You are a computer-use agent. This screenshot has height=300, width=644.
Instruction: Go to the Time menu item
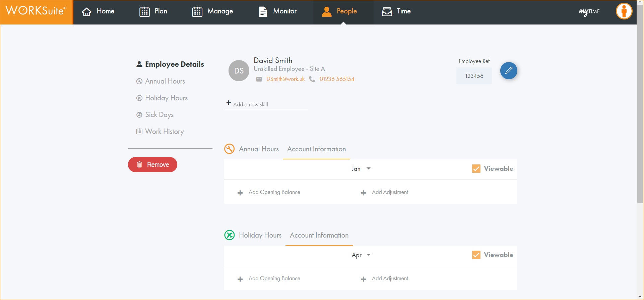point(396,11)
